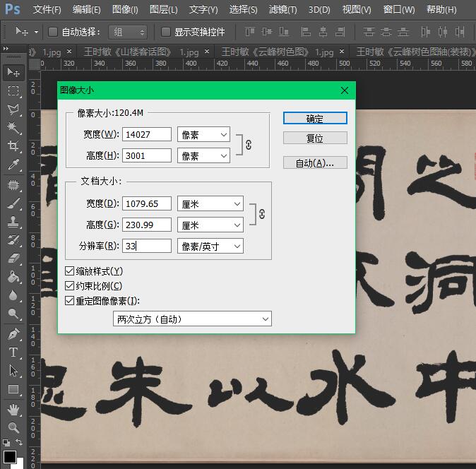The height and width of the screenshot is (469, 476).
Task: Click align top edges icon
Action: pos(250,32)
